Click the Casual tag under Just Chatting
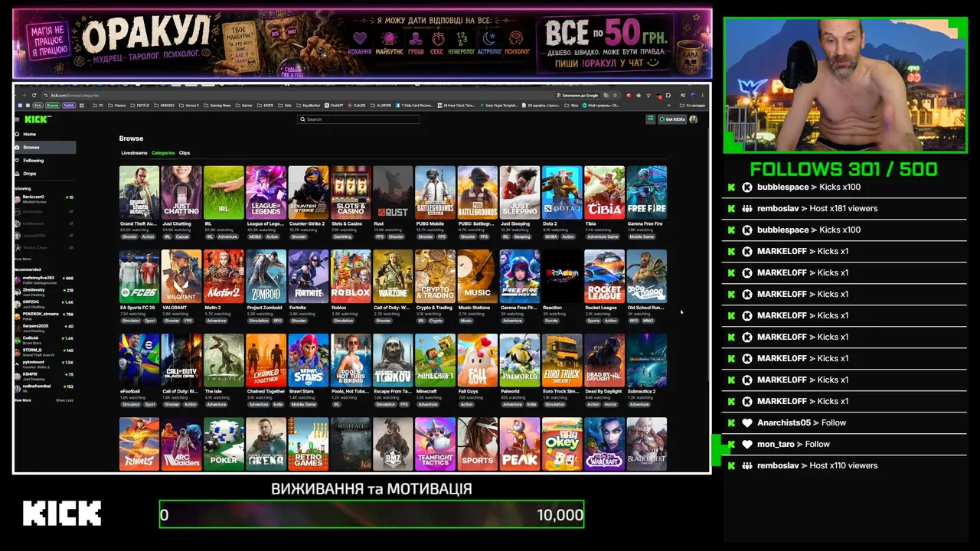 182,237
